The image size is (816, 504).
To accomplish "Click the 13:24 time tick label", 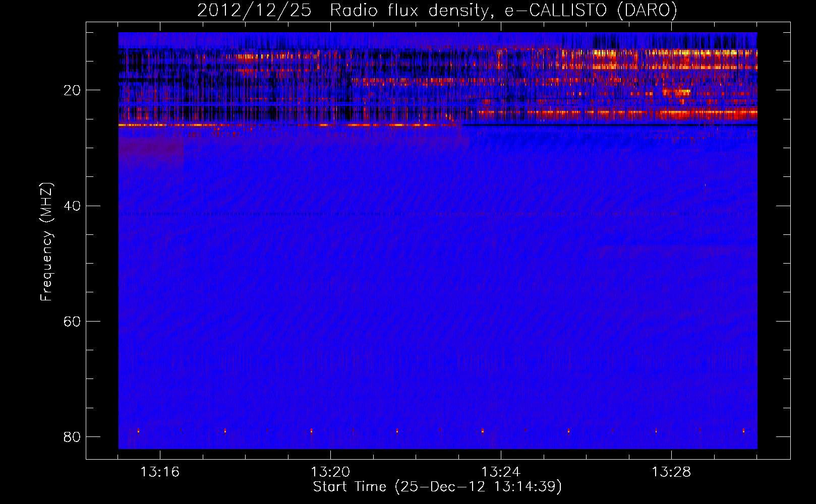I will [x=501, y=472].
